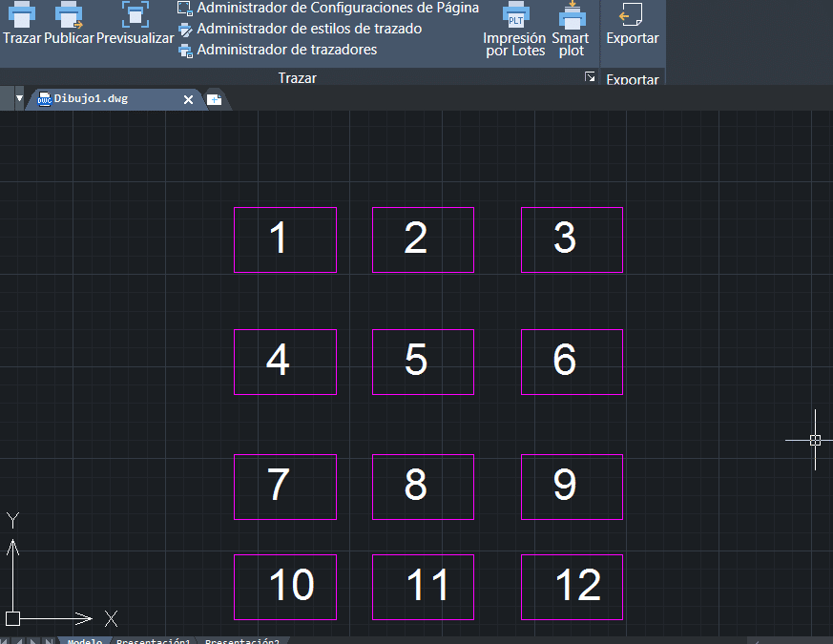Select the text number 8
833x644 pixels.
tap(415, 485)
